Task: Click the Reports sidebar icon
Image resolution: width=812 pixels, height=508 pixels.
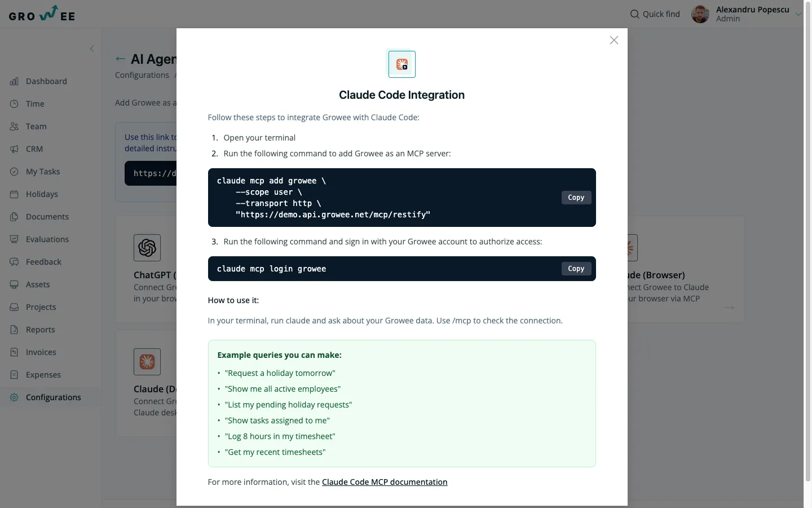Action: (14, 330)
